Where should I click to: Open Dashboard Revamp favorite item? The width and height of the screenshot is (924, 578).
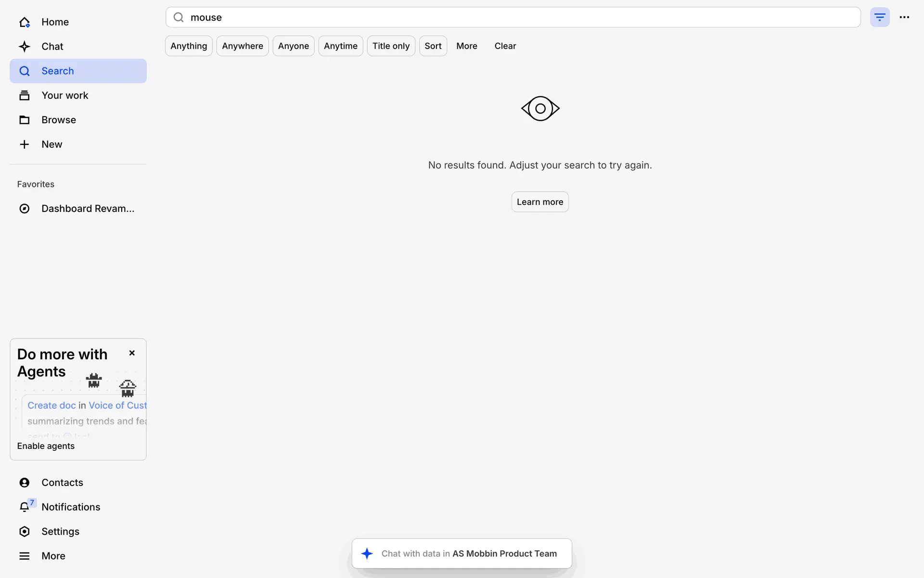88,209
